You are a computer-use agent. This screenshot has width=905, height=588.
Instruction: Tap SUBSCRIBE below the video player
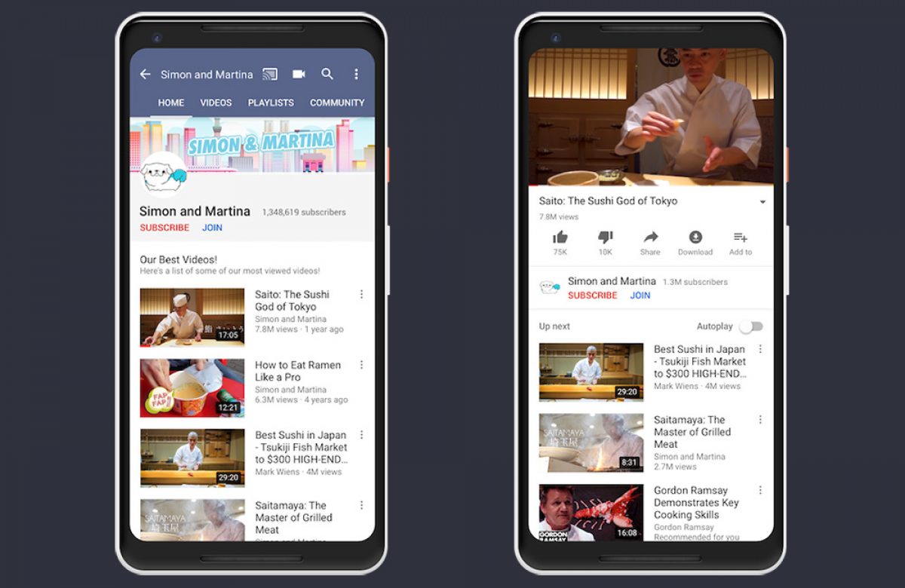593,296
